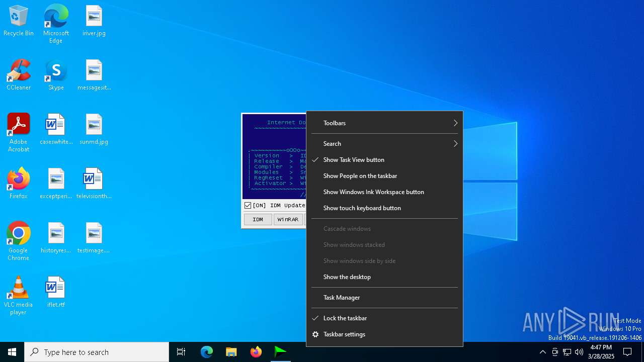Select the testimage file icon
Image resolution: width=644 pixels, height=362 pixels.
pyautogui.click(x=94, y=238)
